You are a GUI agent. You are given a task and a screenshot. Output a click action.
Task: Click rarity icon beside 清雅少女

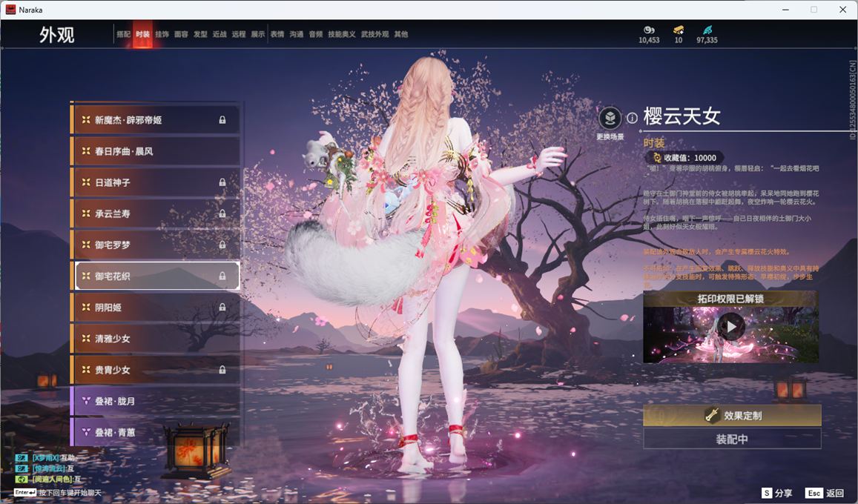coord(86,339)
